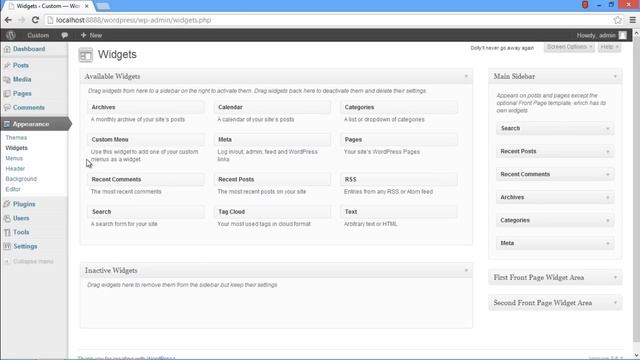The width and height of the screenshot is (640, 360).
Task: Collapse the Main Sidebar widget area
Action: pyautogui.click(x=615, y=76)
